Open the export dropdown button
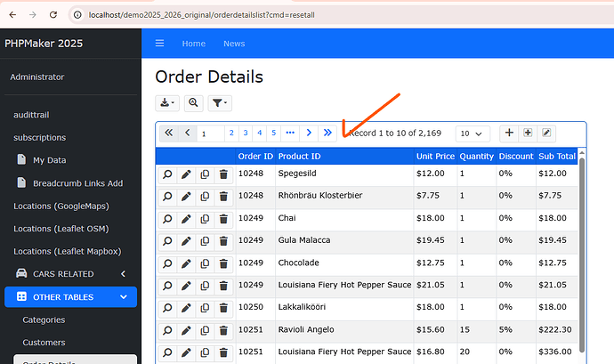Screen dimensions: 614x364 pyautogui.click(x=166, y=103)
